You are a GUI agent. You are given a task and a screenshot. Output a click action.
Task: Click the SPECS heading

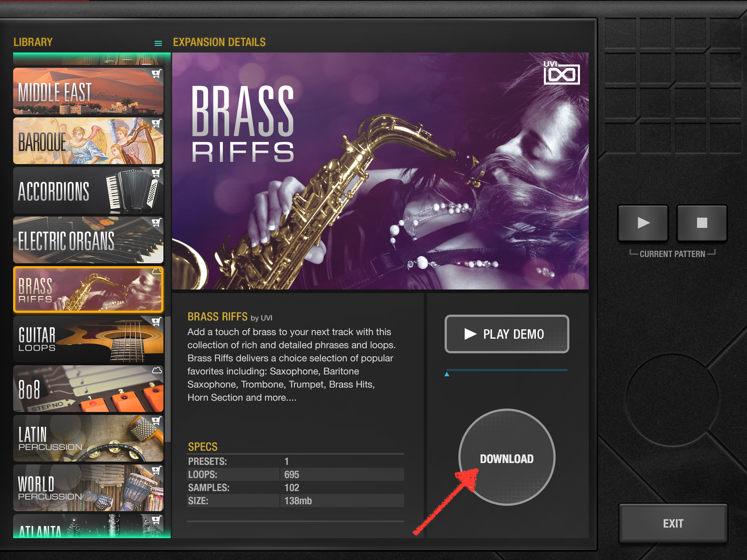click(203, 447)
